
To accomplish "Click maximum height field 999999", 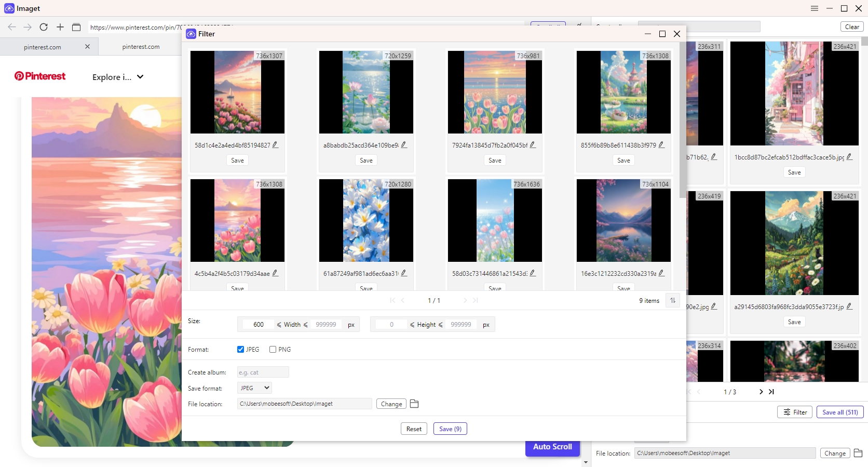I will coord(461,324).
